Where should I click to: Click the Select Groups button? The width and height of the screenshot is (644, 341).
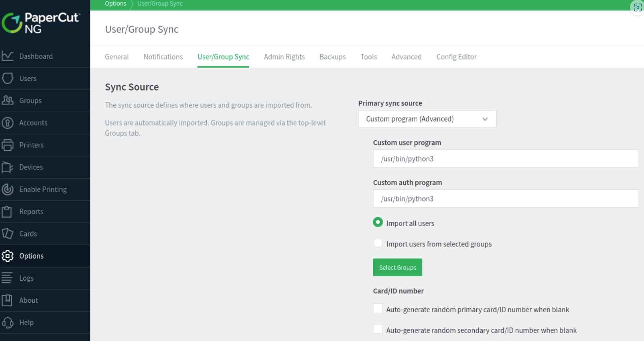tap(398, 267)
